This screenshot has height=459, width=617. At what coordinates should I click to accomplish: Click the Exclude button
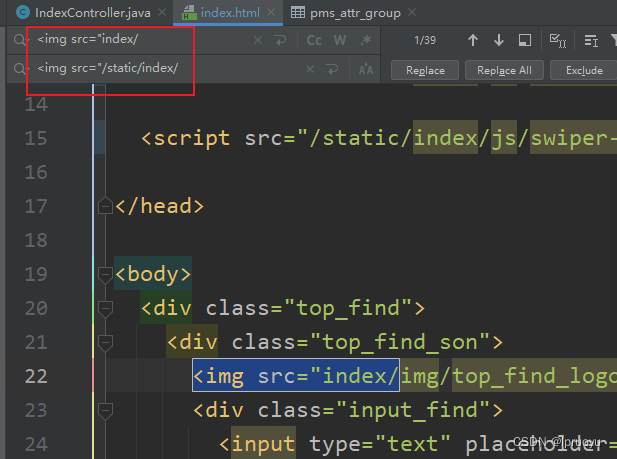point(584,70)
